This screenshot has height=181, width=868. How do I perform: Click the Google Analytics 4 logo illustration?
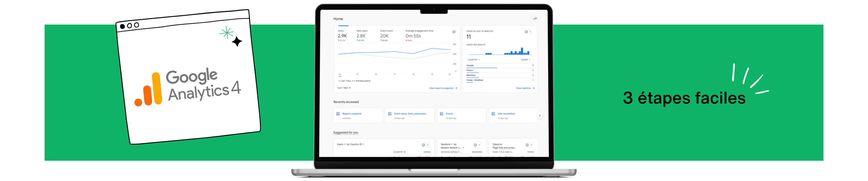coord(188,87)
